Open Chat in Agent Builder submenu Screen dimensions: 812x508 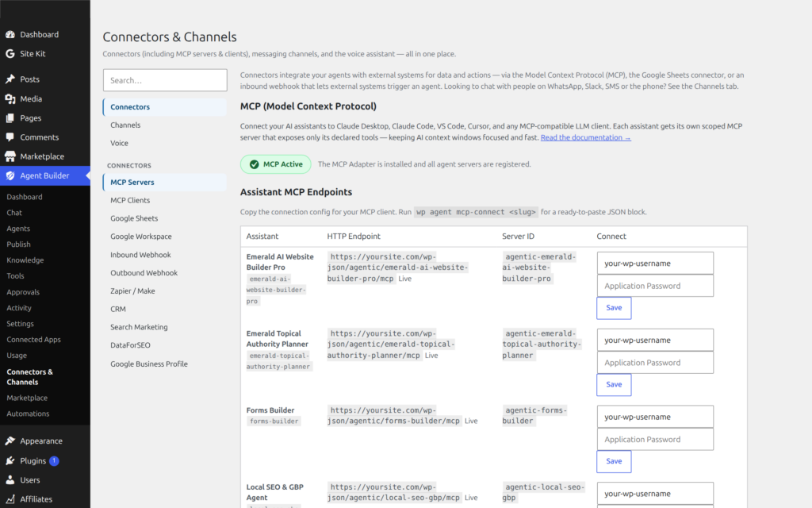[14, 213]
